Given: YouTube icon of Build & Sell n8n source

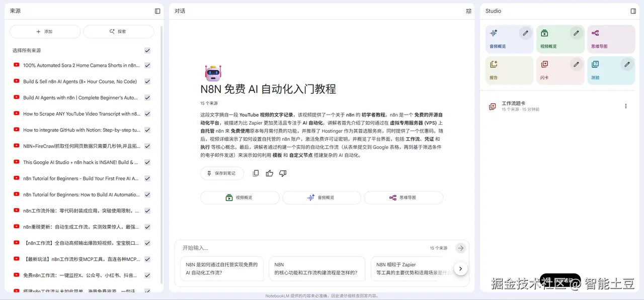Looking at the screenshot, I should click(x=17, y=81).
